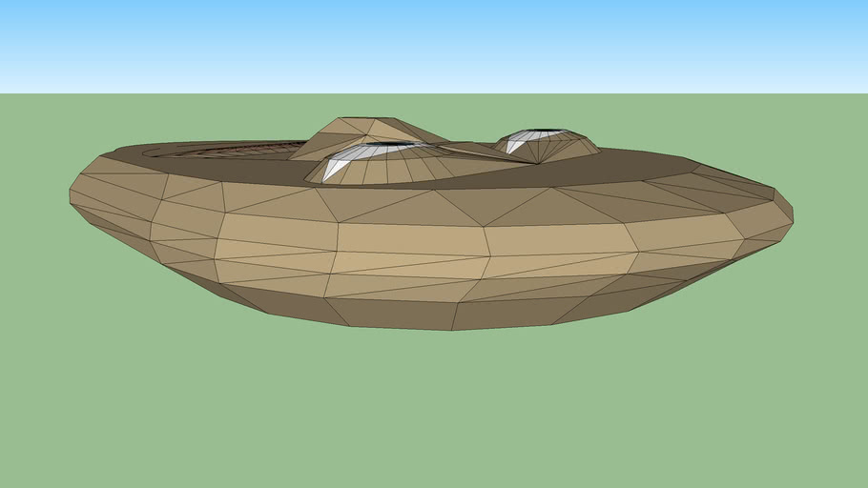Select the right dome's sloped side wall
Image resolution: width=868 pixels, height=488 pixels.
click(572, 148)
